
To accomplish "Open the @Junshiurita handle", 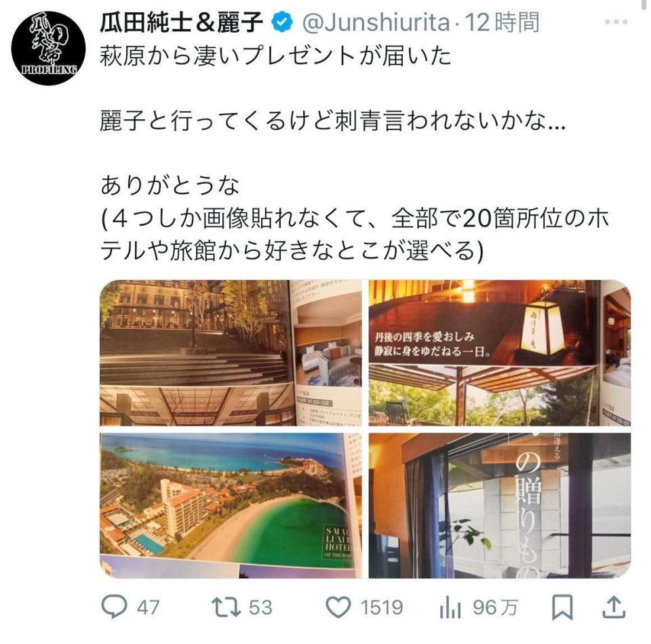I will pyautogui.click(x=376, y=22).
